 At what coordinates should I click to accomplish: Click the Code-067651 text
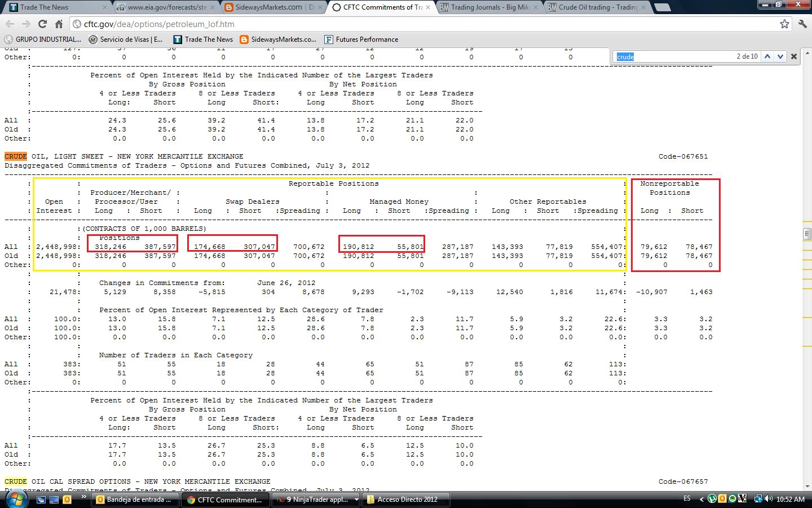point(683,156)
